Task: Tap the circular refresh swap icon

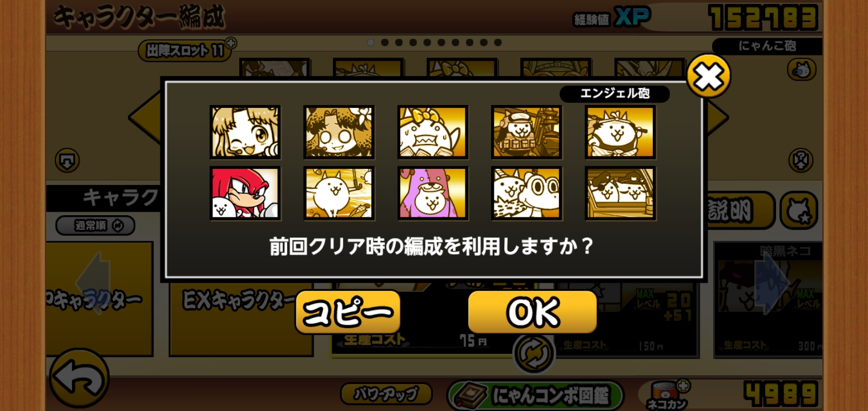Action: pyautogui.click(x=534, y=353)
